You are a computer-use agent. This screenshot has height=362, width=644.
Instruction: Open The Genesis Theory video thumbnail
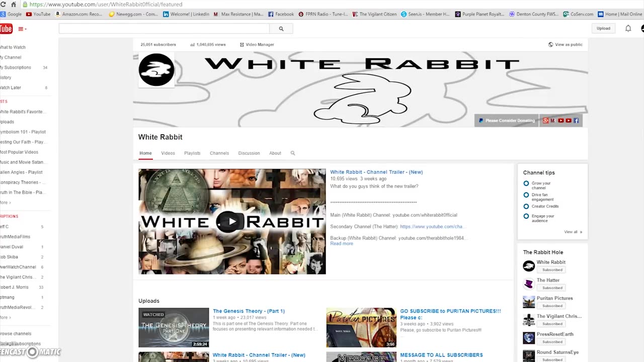tap(174, 327)
